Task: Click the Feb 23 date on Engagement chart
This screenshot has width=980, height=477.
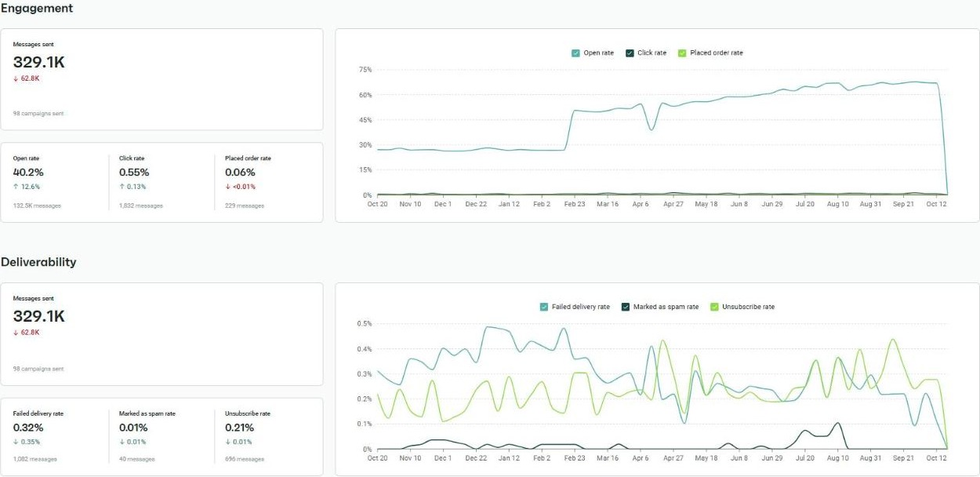Action: [x=575, y=204]
